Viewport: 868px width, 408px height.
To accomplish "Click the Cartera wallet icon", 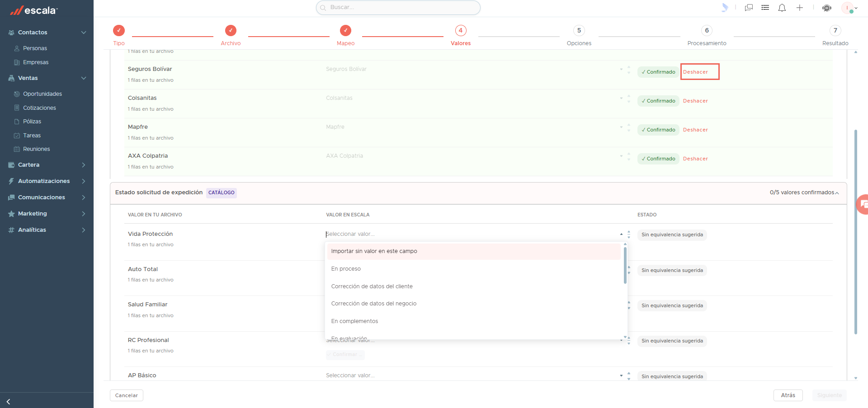I will [11, 165].
